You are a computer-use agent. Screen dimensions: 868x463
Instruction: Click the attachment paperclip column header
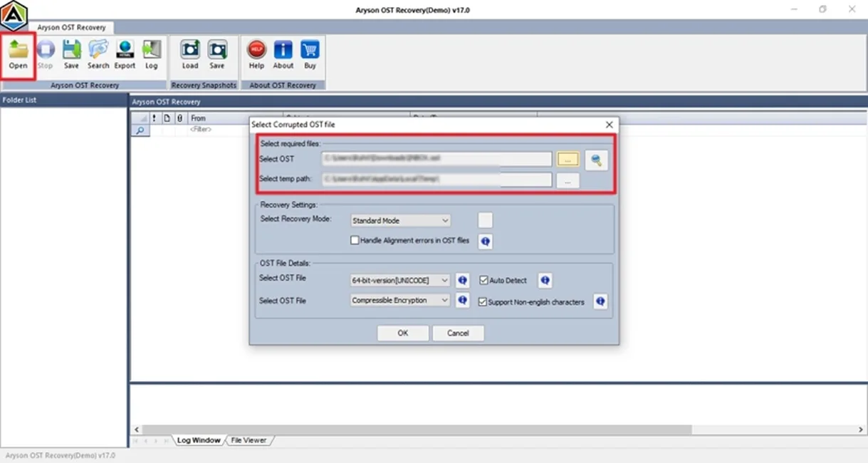179,118
